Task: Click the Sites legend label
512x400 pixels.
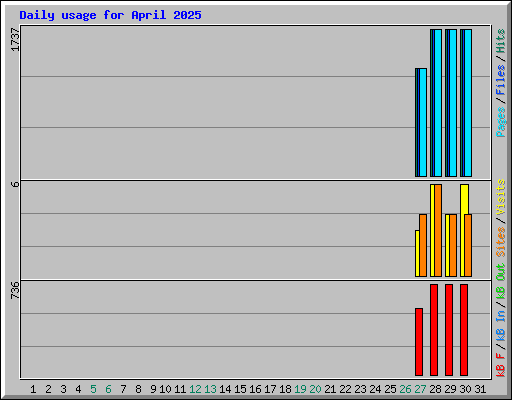Action: (501, 242)
